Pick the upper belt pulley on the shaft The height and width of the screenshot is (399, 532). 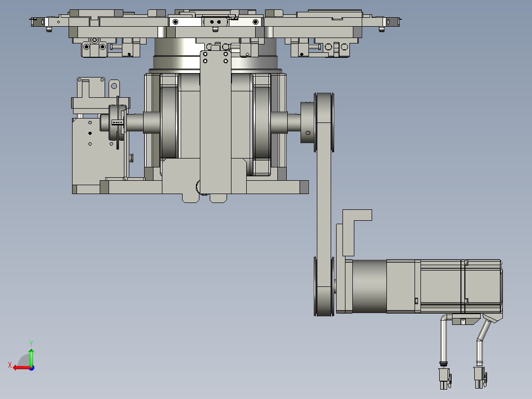[324, 122]
